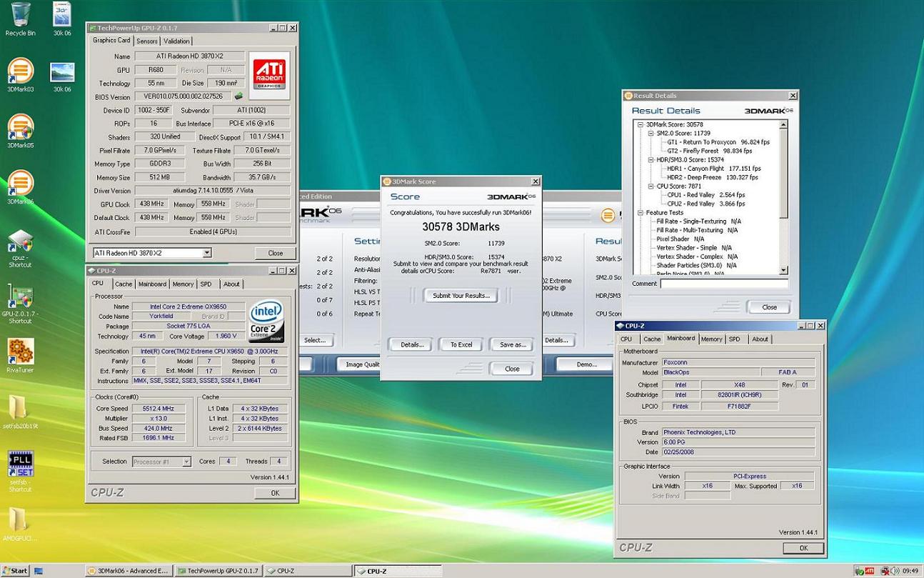Click the Demo button in 3DMark06 window
924x578 pixels.
coord(587,364)
